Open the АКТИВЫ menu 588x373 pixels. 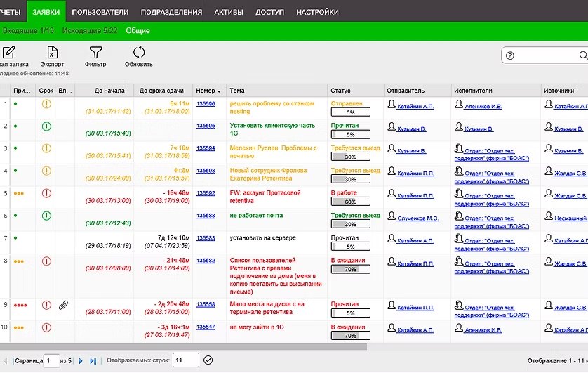point(229,12)
